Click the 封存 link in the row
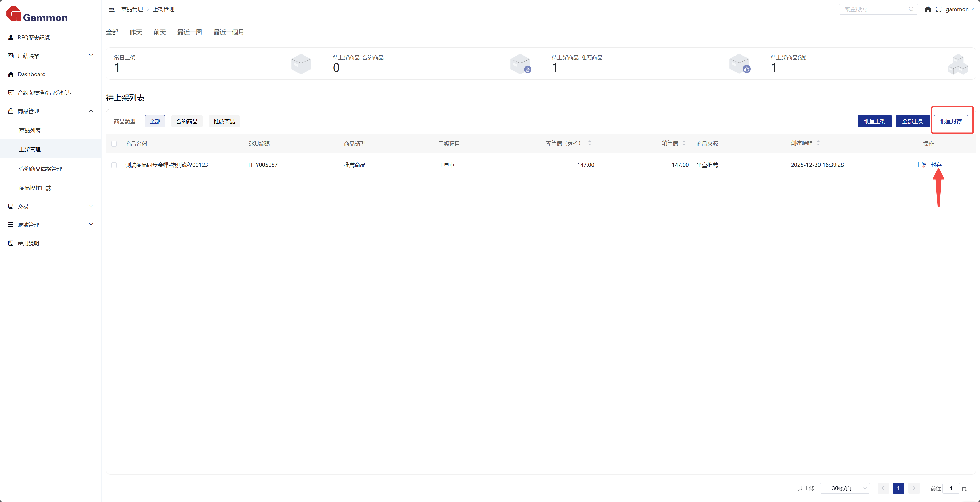 coord(936,165)
